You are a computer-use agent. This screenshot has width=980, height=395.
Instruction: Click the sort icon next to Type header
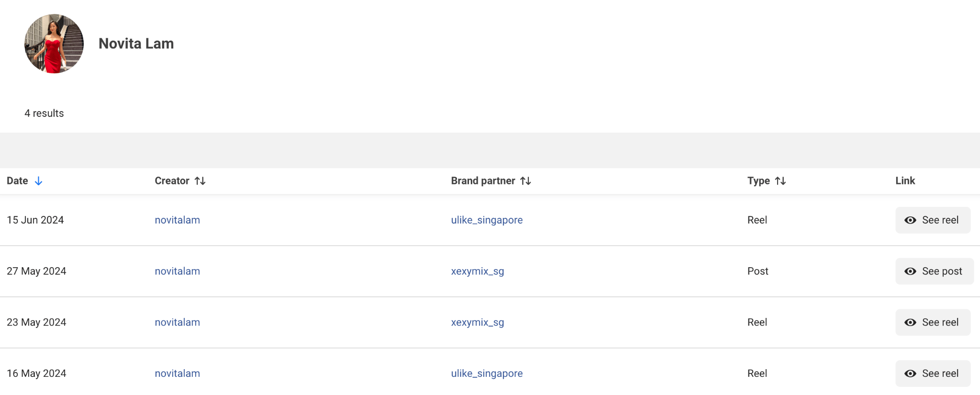pos(781,181)
